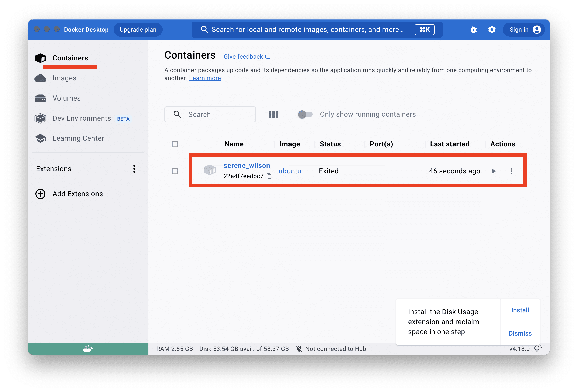578x392 pixels.
Task: Start serene_wilson container with play button
Action: pyautogui.click(x=494, y=171)
